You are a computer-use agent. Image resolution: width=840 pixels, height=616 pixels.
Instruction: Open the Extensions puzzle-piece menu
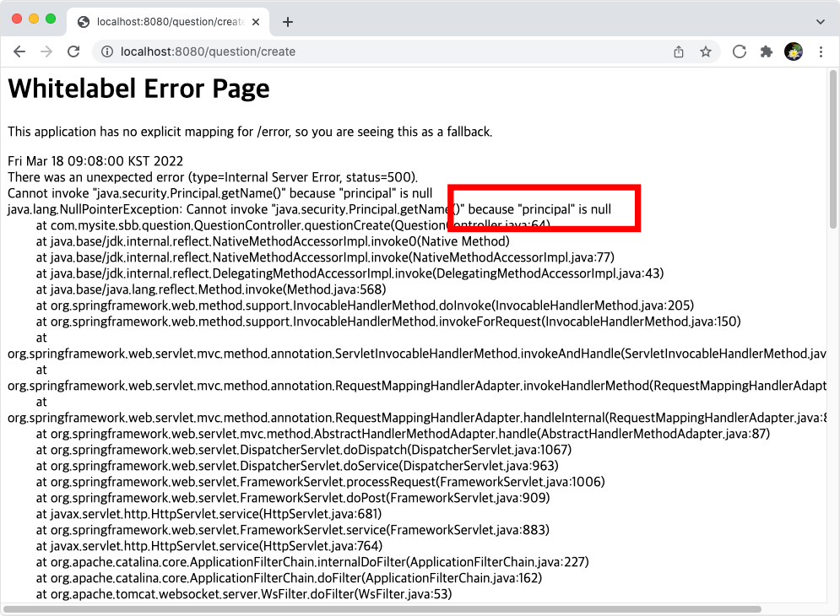click(767, 51)
